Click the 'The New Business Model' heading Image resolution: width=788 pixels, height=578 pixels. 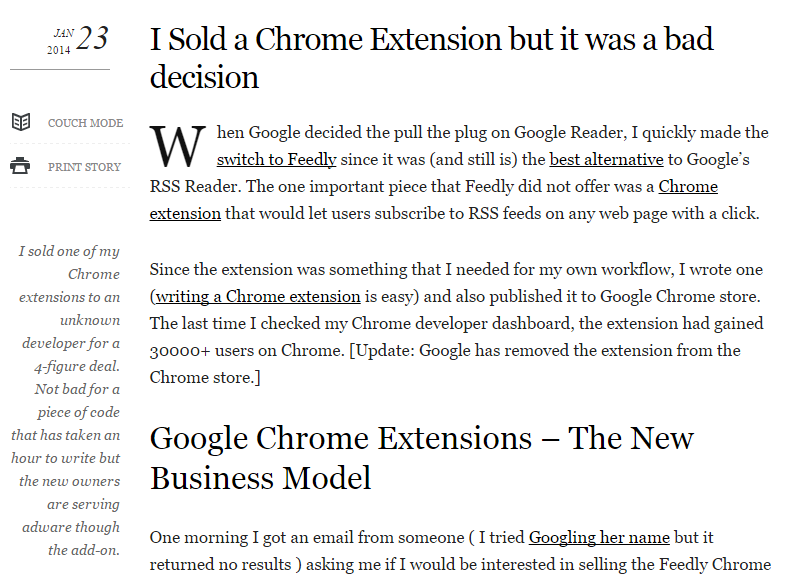[x=421, y=457]
